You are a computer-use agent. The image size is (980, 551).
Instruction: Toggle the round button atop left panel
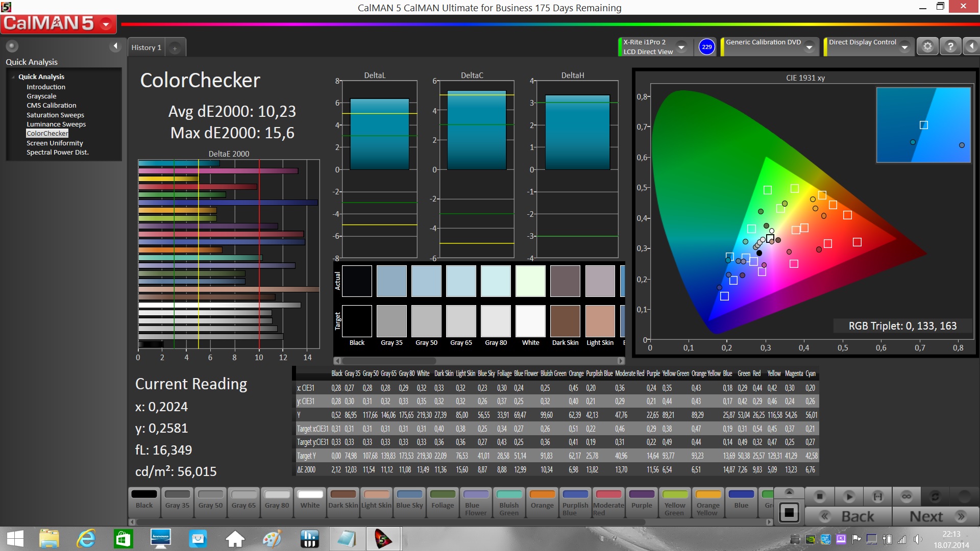pyautogui.click(x=12, y=46)
